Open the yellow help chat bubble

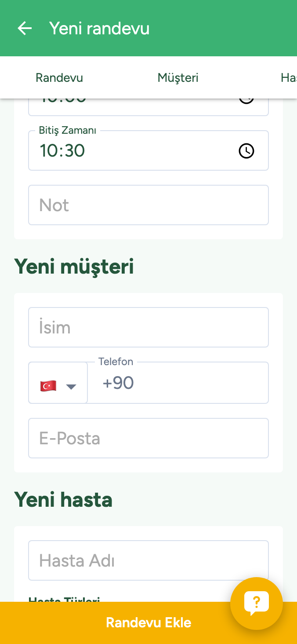(256, 603)
